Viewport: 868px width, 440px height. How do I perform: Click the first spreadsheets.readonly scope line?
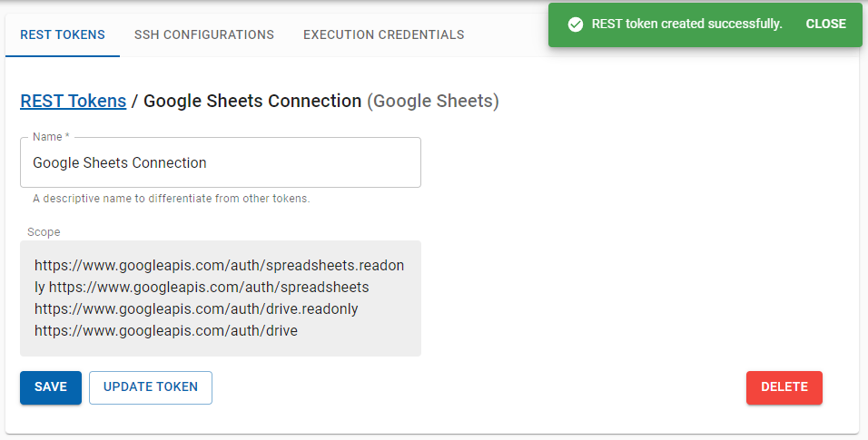pos(219,266)
